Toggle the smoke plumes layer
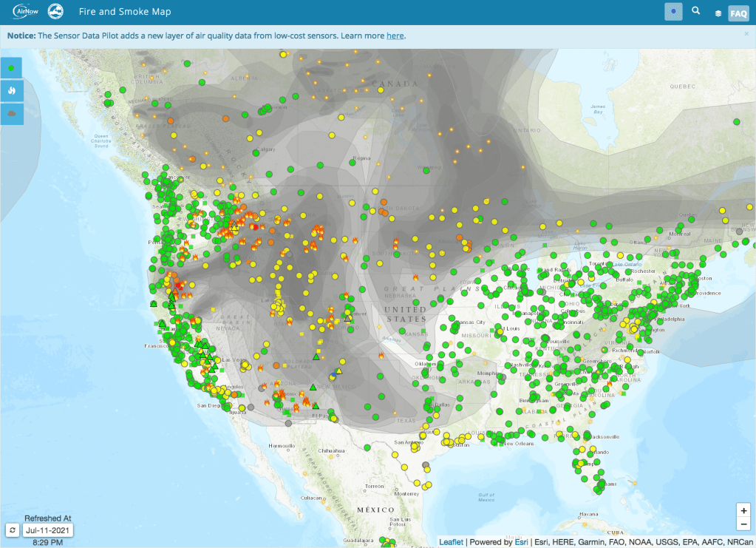Screen dimensions: 756x548 (x=12, y=114)
